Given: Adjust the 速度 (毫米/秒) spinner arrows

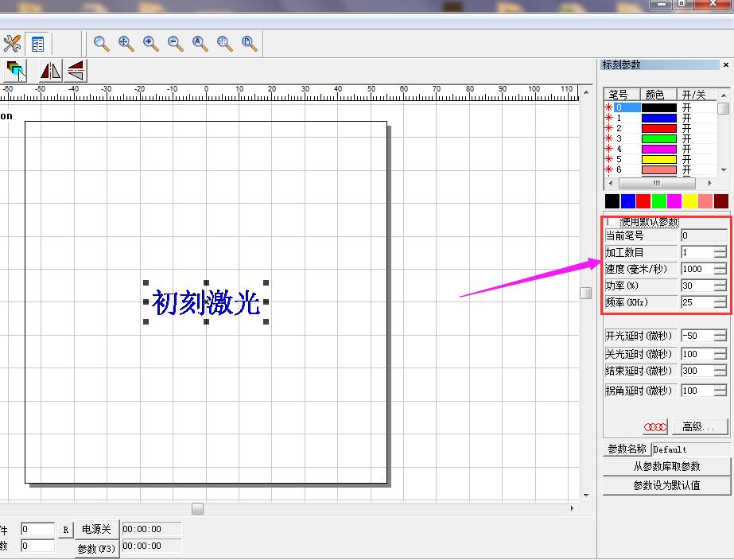Looking at the screenshot, I should coord(720,269).
